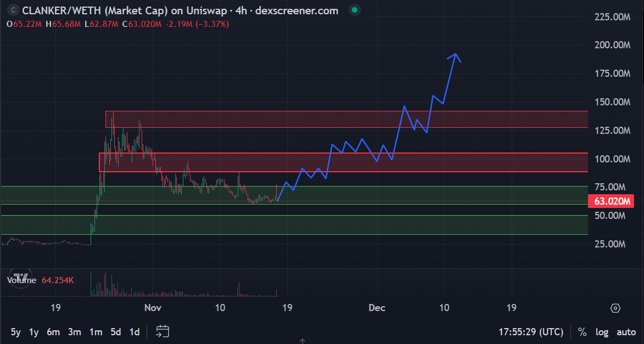
Task: Set time range to 5d
Action: [x=116, y=332]
